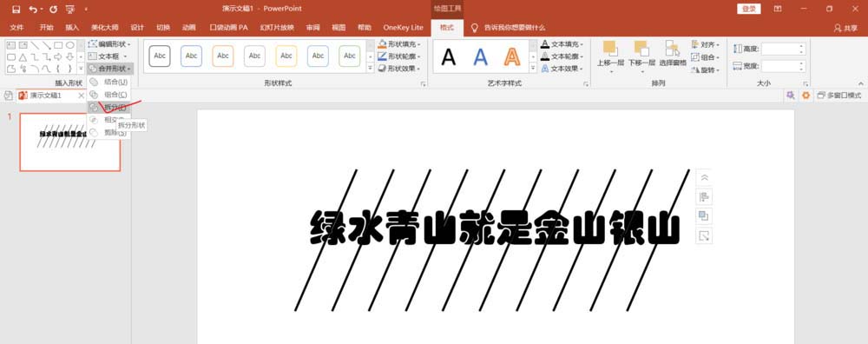Click the 上移一层 bring forward icon

610,48
